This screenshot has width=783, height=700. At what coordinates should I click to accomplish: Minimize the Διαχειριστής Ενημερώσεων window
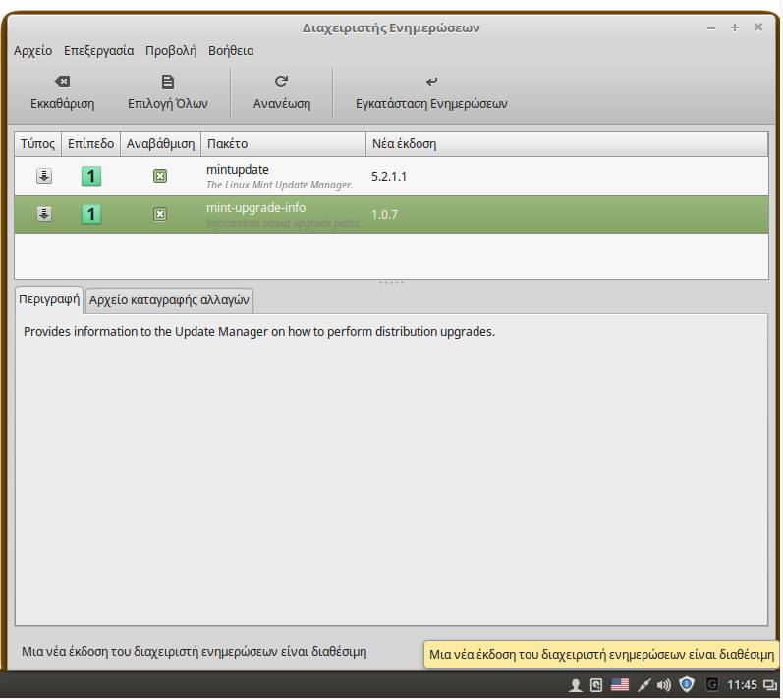point(711,28)
